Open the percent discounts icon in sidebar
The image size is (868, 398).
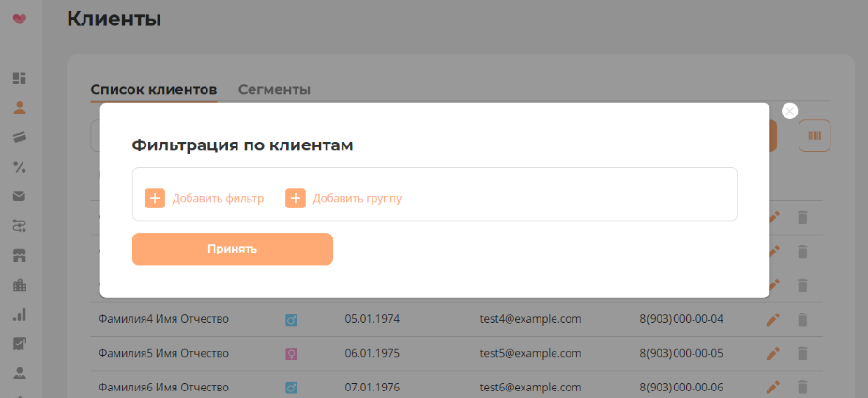pyautogui.click(x=19, y=167)
